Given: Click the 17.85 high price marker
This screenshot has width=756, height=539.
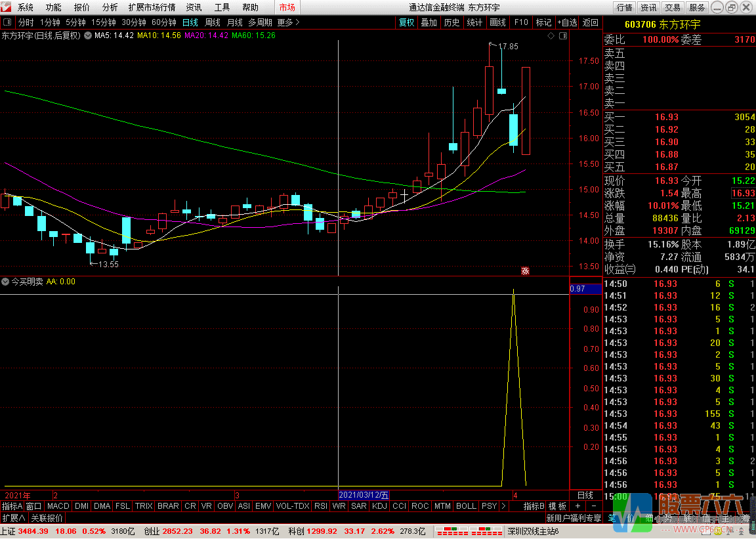Looking at the screenshot, I should 507,47.
